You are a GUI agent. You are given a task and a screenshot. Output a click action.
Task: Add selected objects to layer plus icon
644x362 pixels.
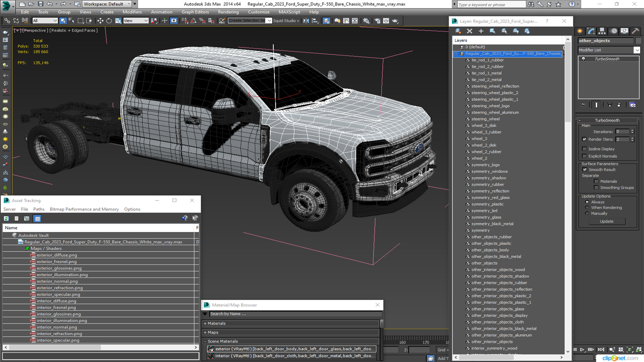click(x=481, y=31)
